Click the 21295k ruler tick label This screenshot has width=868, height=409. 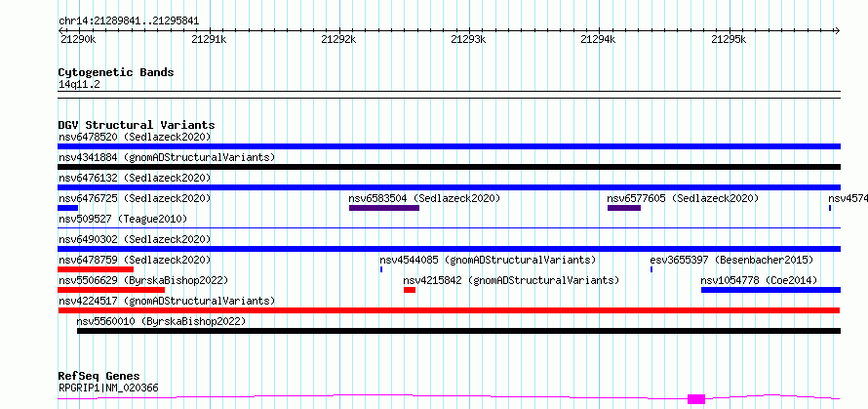coord(729,39)
